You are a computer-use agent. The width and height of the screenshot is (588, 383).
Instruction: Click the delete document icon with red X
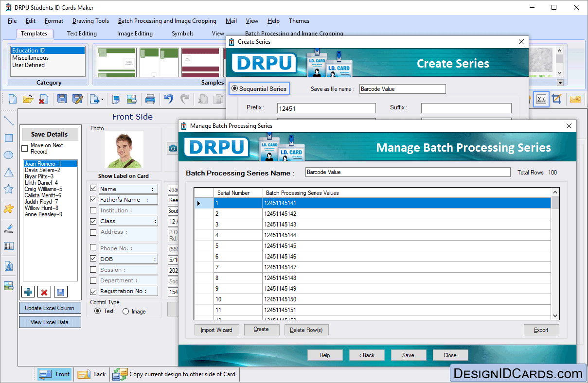[x=43, y=99]
